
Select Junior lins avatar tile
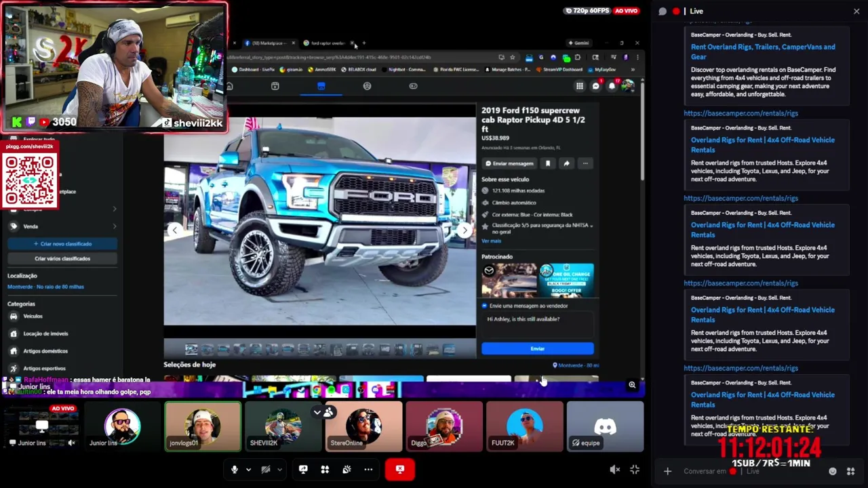tap(122, 426)
